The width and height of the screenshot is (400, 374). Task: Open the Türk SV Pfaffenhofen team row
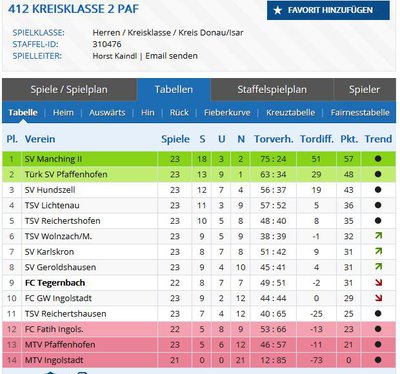coord(199,174)
